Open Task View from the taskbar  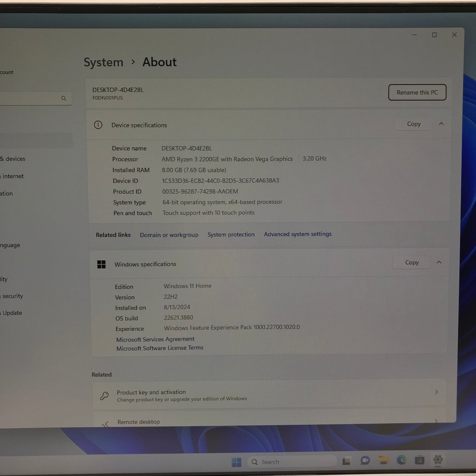coord(346,462)
